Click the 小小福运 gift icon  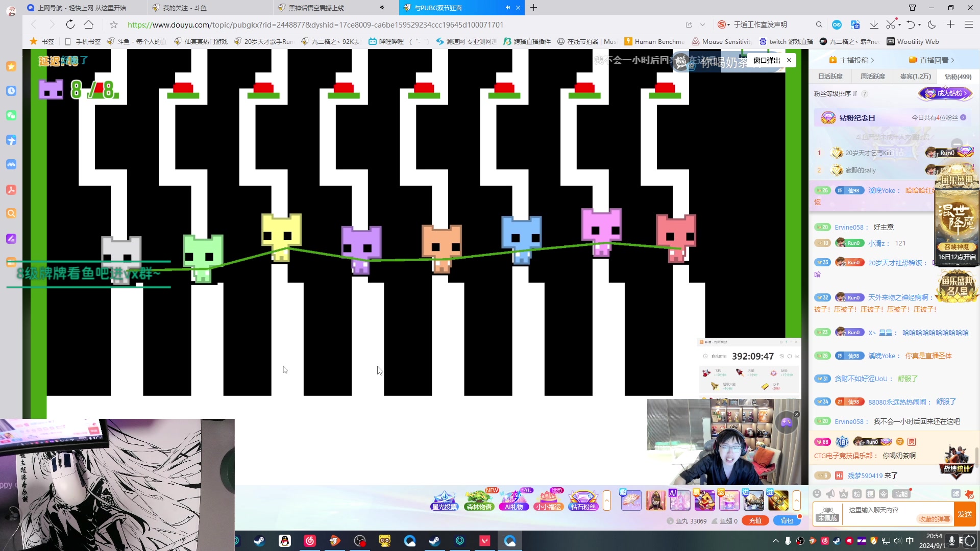point(549,500)
